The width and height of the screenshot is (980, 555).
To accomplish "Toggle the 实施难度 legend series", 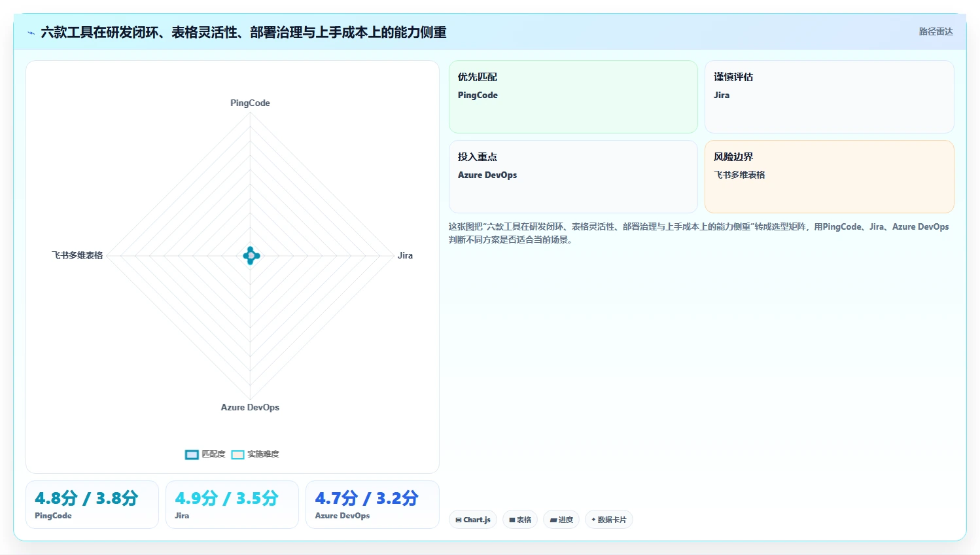I will 255,454.
